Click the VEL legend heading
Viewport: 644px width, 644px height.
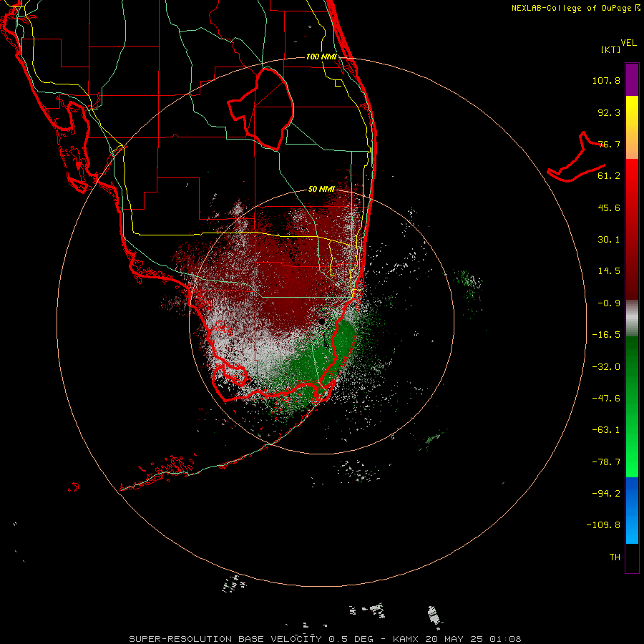pos(628,43)
